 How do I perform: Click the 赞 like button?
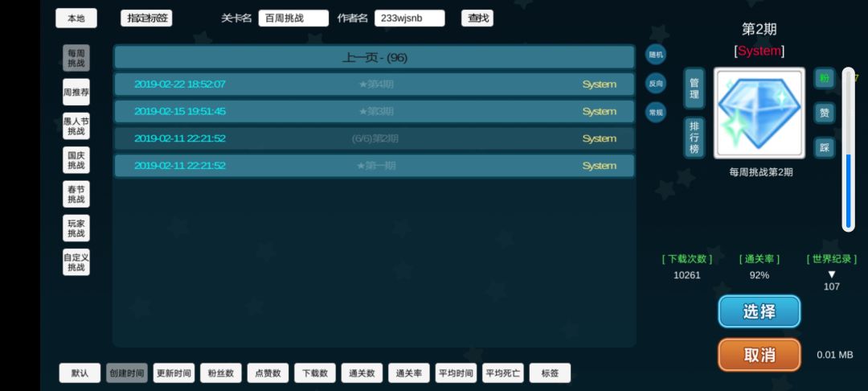(825, 113)
